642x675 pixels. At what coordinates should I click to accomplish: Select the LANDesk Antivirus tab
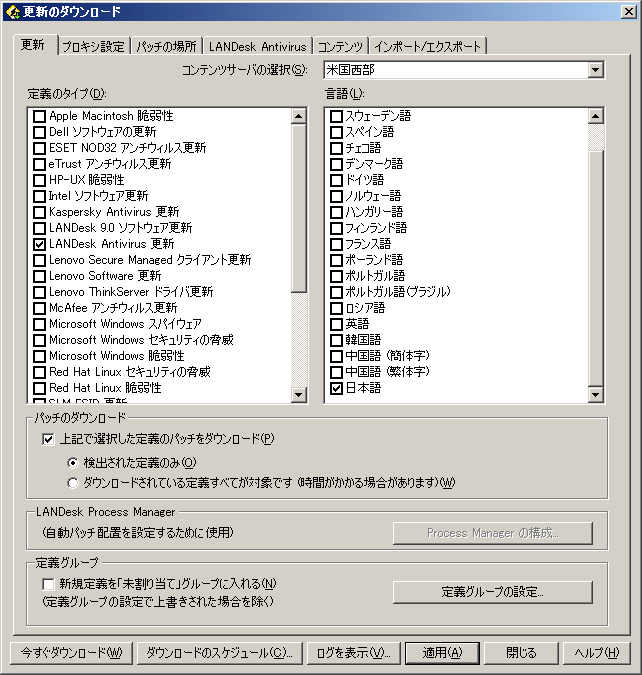click(x=257, y=46)
